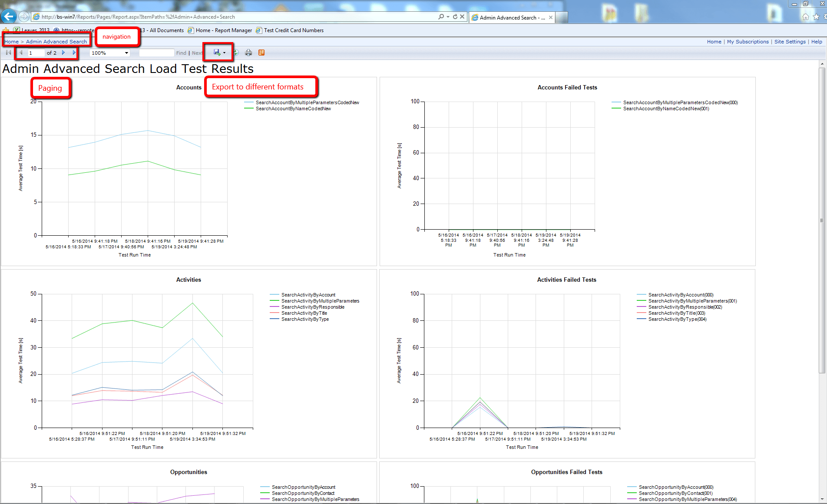Print the report
Screen dimensions: 827x504
coord(248,52)
